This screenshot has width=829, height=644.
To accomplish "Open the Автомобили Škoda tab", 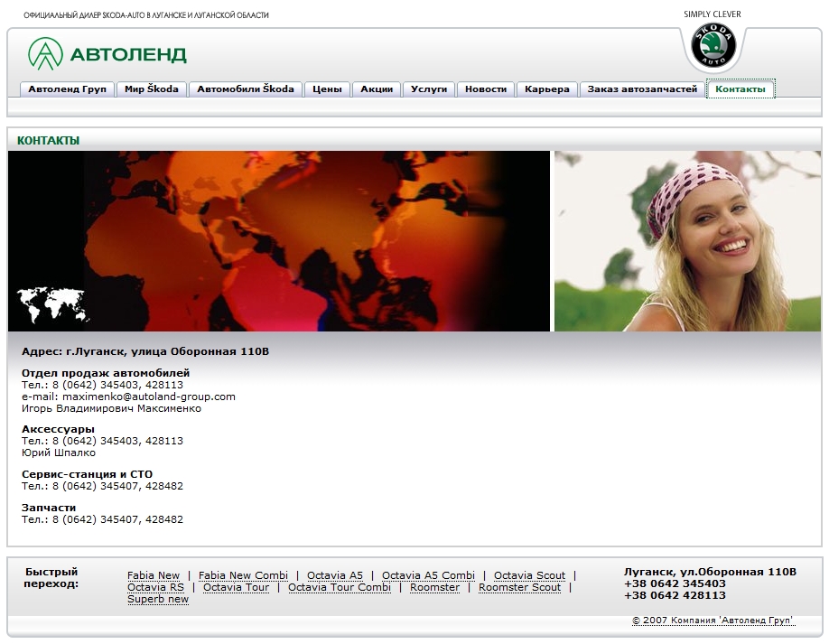I will (246, 89).
